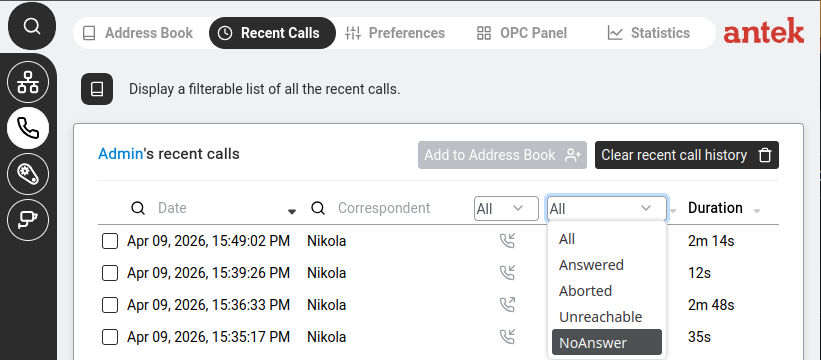Tick checkbox for 15:49:02 PM call

pyautogui.click(x=109, y=242)
